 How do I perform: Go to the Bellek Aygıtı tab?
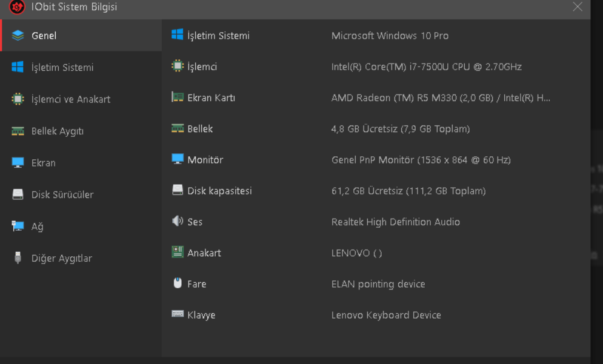click(x=58, y=131)
